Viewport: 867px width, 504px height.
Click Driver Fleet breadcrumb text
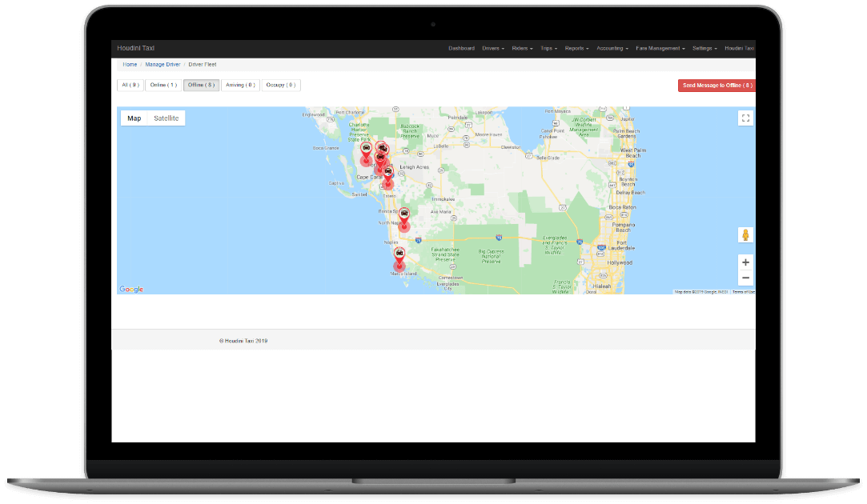click(x=203, y=65)
